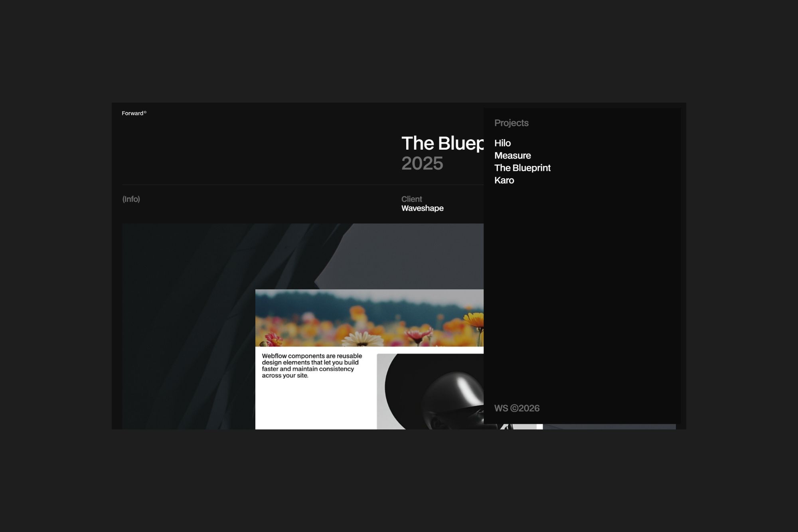Click the Client label
Image resolution: width=798 pixels, height=532 pixels.
point(411,199)
